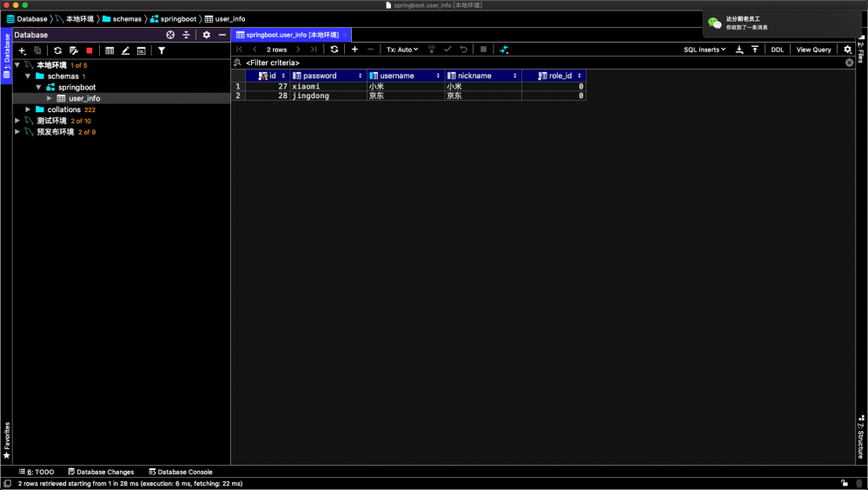This screenshot has height=490, width=868.
Task: Collapse the schemas folder node
Action: [28, 76]
